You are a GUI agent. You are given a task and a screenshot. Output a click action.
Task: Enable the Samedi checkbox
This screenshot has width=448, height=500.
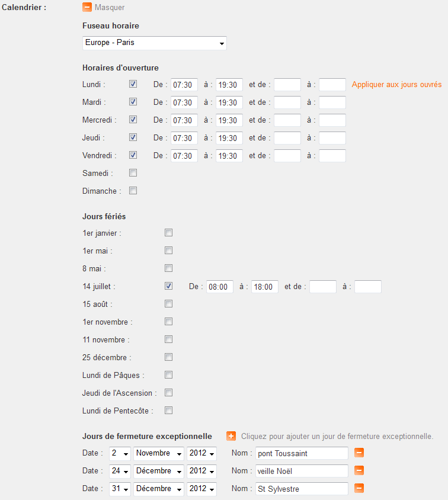point(133,173)
